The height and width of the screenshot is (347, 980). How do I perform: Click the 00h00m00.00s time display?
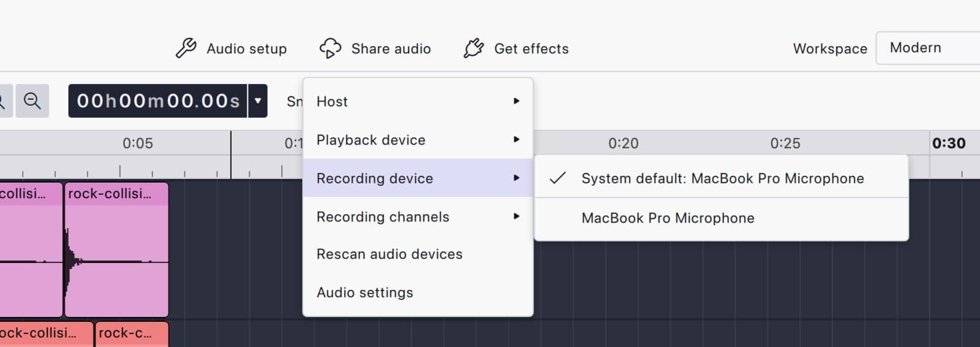click(x=158, y=101)
